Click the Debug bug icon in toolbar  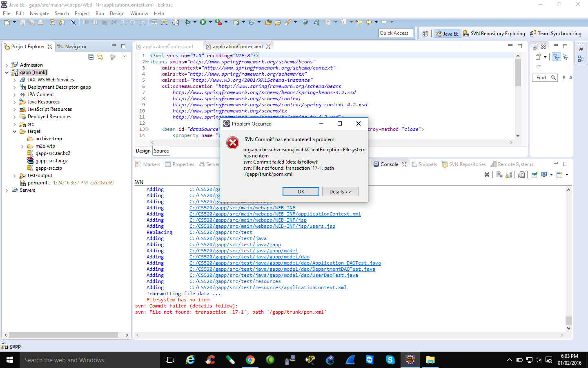188,22
